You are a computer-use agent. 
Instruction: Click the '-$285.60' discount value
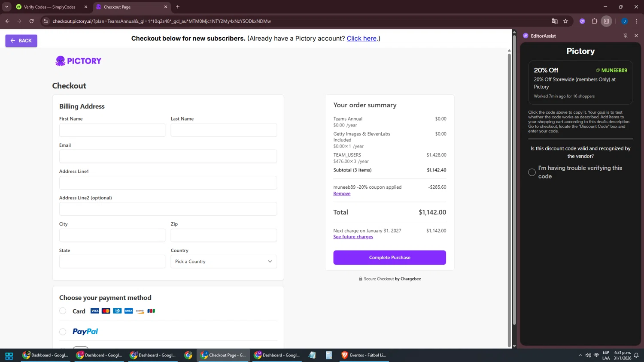(437, 187)
